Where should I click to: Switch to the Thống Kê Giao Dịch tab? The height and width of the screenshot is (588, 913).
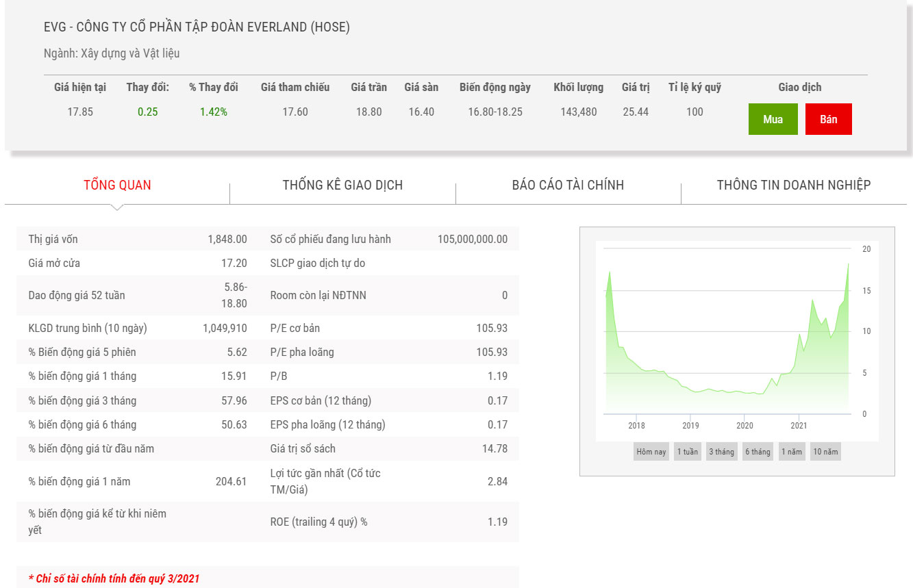click(x=342, y=185)
